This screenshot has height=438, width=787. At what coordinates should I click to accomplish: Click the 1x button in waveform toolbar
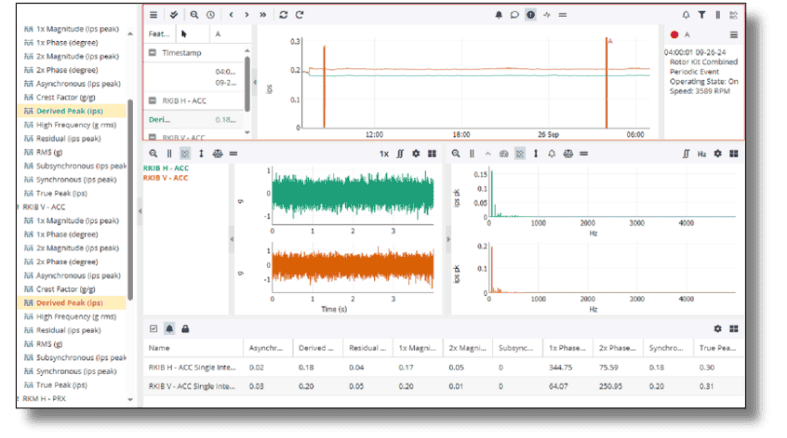tap(384, 154)
